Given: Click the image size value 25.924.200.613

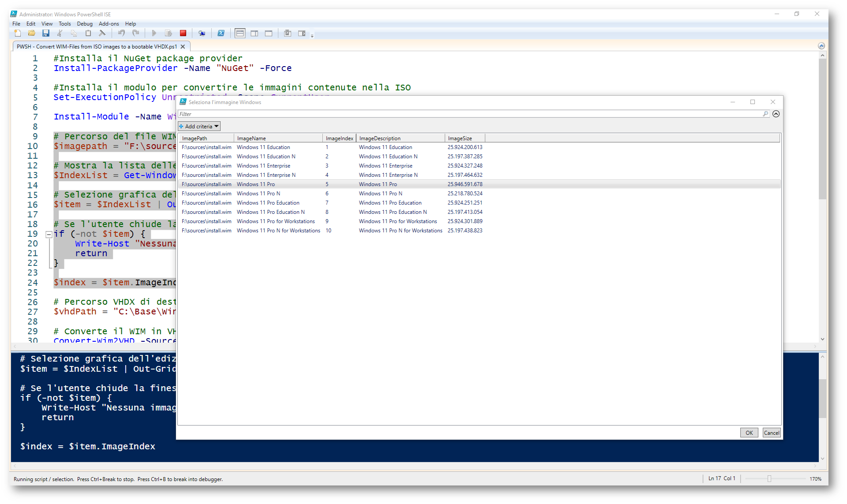Looking at the screenshot, I should (x=465, y=147).
